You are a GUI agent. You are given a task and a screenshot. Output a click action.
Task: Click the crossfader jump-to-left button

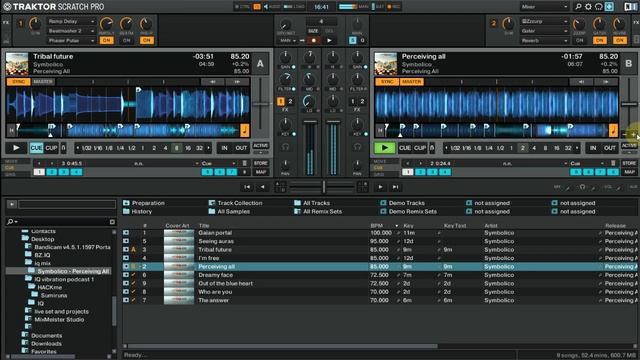pyautogui.click(x=247, y=187)
